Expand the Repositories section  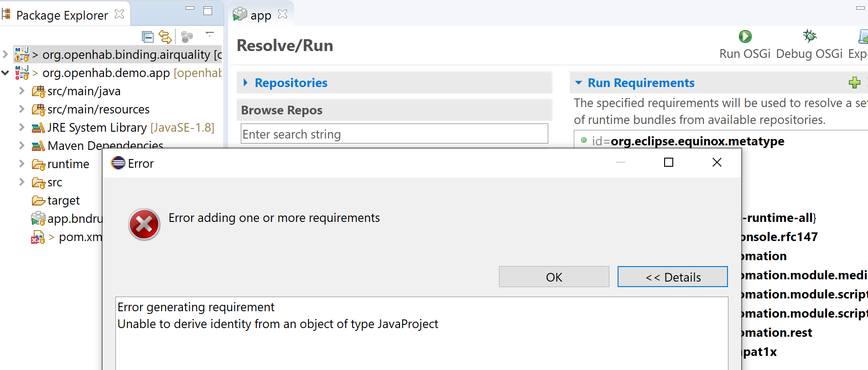click(246, 82)
